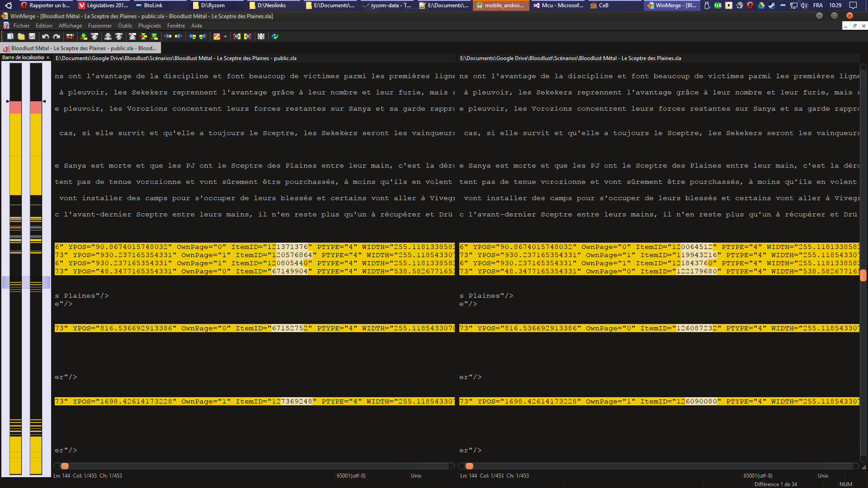868x488 pixels.
Task: Close the Barre de localisation pane
Action: point(48,58)
